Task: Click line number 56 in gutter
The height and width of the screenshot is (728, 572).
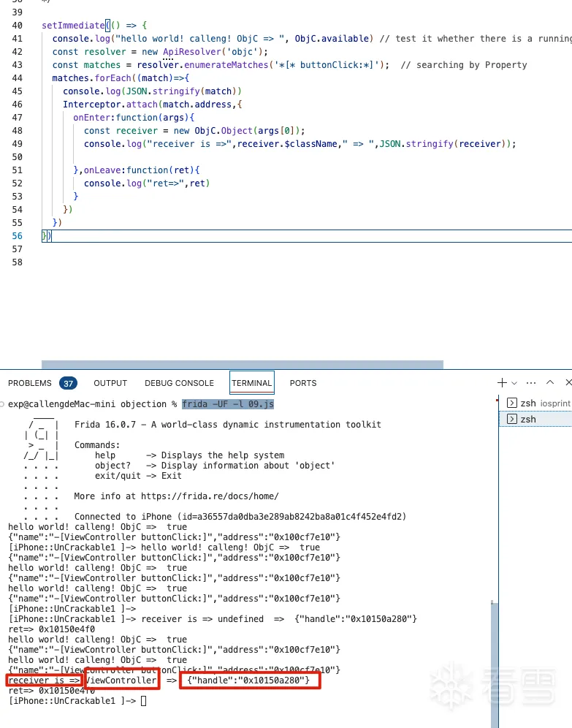Action: click(17, 236)
